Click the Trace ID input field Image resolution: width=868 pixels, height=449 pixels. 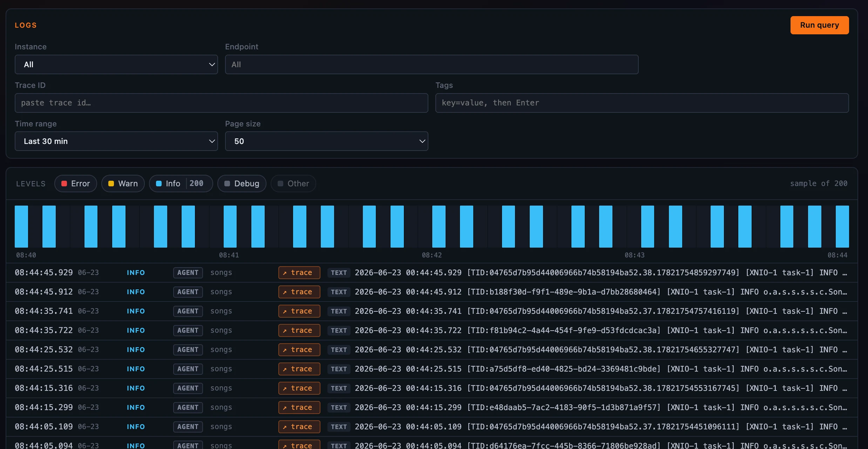[222, 103]
